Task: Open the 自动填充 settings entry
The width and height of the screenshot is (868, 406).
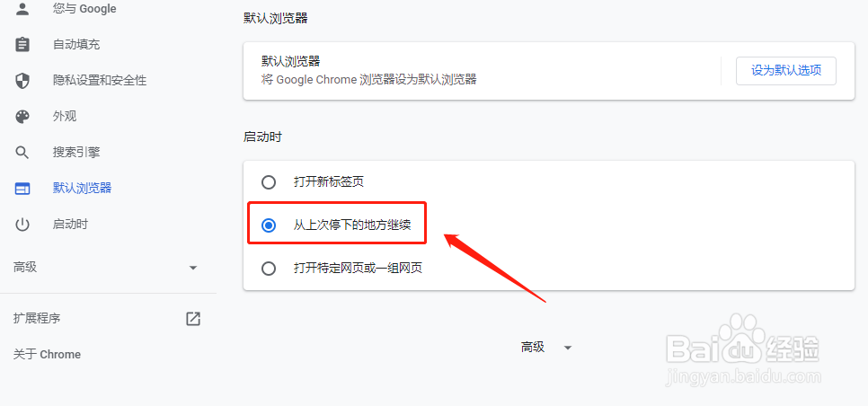Action: [x=76, y=45]
